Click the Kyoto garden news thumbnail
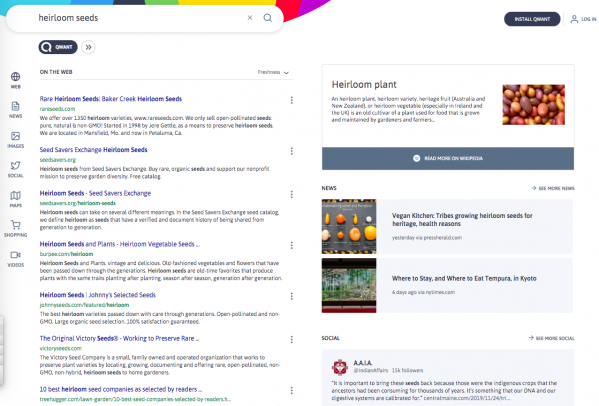The width and height of the screenshot is (599, 406). pyautogui.click(x=349, y=285)
